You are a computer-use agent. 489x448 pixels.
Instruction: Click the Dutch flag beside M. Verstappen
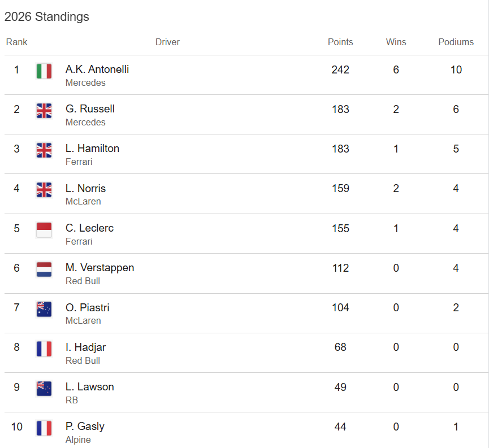44,269
